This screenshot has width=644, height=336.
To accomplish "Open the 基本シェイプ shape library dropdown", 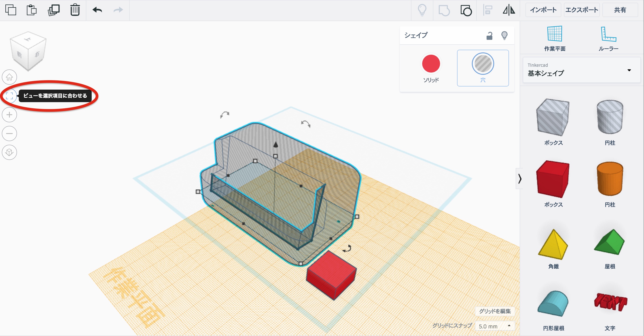I will (581, 70).
